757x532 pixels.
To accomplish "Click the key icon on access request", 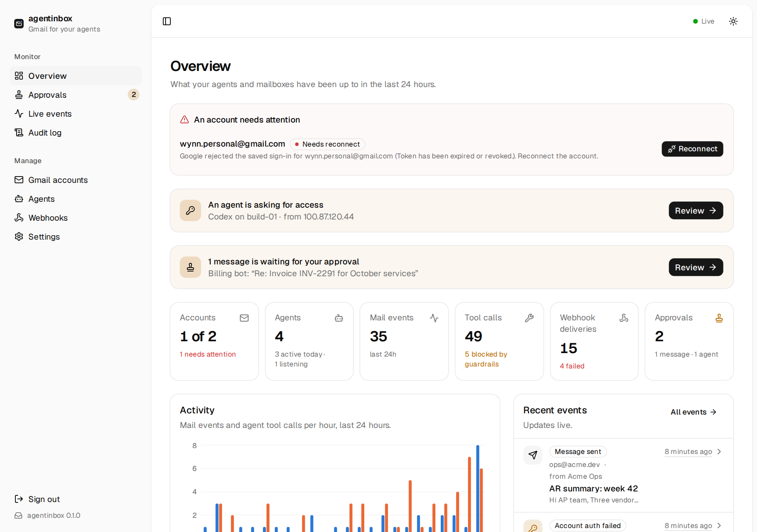I will click(190, 210).
